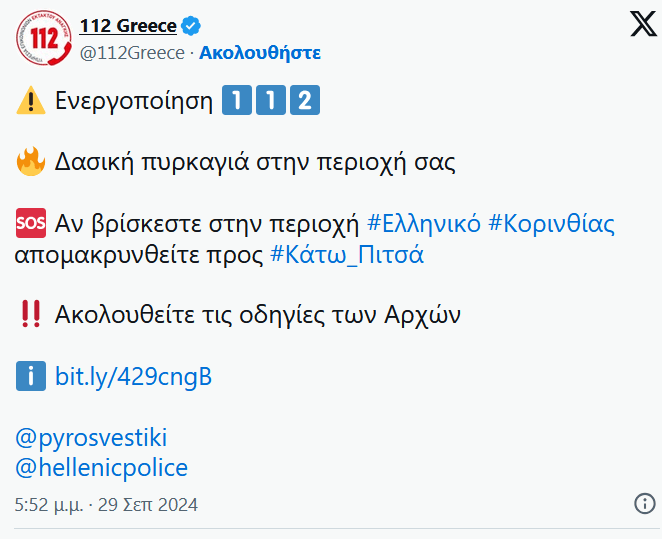The image size is (662, 539).
Task: Open the #Κορινθίας hashtag
Action: click(551, 222)
